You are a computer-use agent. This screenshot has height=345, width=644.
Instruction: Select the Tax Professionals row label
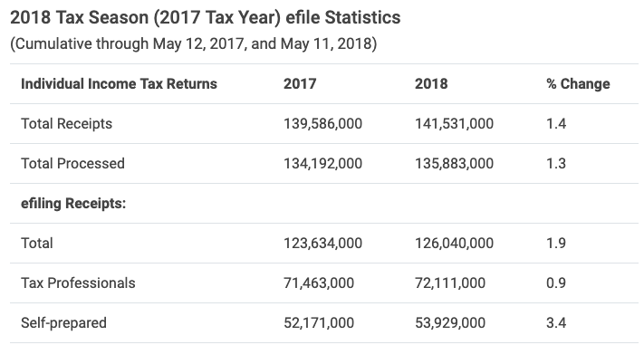(x=78, y=283)
